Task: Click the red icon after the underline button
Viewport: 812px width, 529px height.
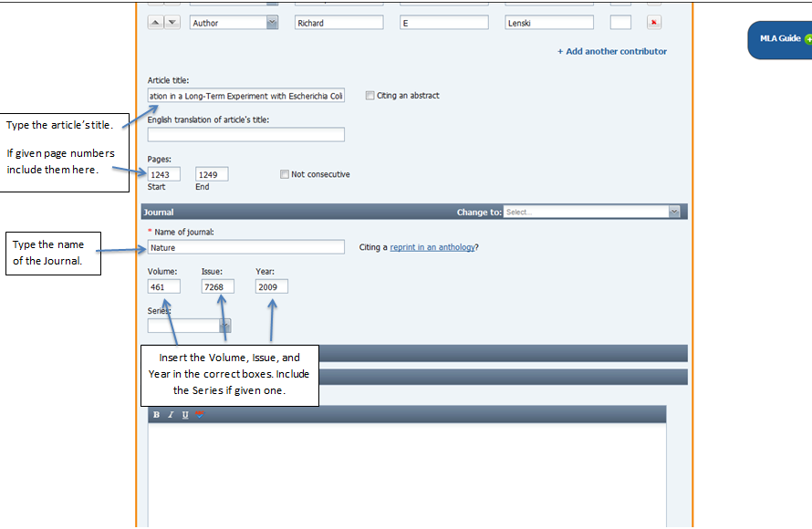Action: click(x=199, y=414)
